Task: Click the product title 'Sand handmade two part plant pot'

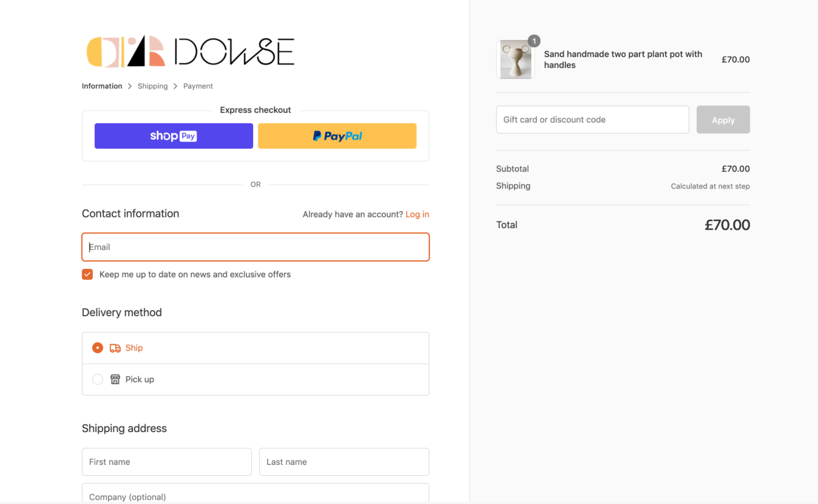Action: pyautogui.click(x=623, y=59)
